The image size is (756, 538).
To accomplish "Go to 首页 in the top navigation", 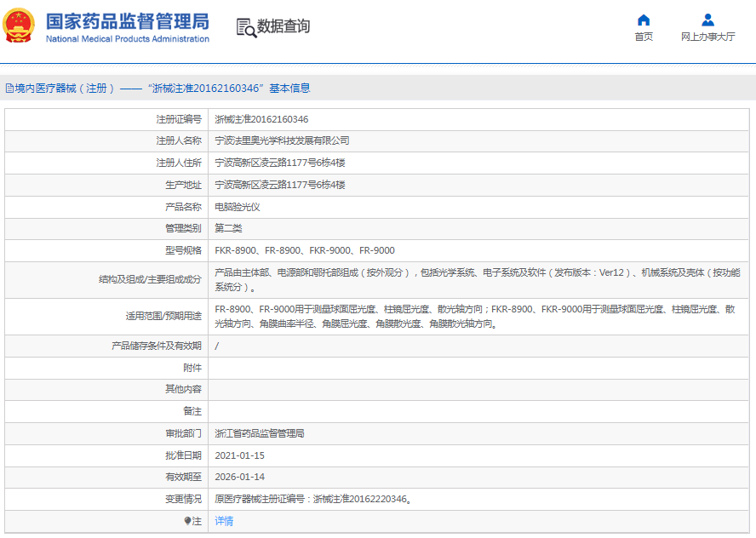I will tap(644, 37).
